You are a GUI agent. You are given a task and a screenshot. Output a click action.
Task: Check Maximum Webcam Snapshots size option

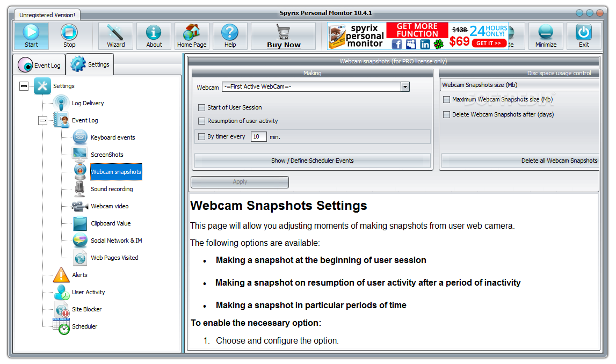[446, 100]
